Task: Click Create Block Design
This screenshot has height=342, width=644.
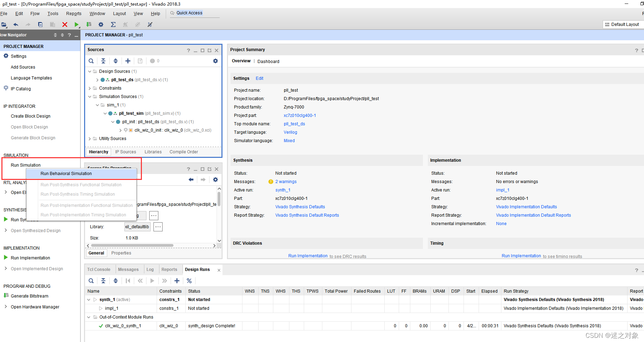Action: coord(30,116)
